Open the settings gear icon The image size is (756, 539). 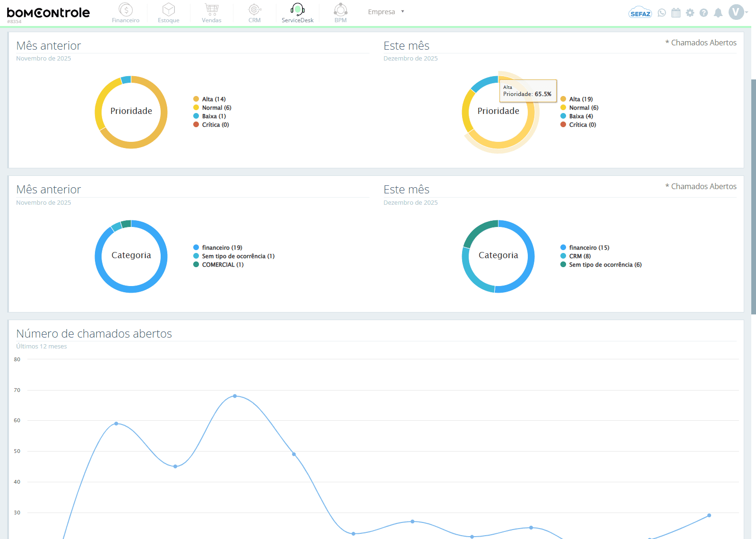coord(690,13)
